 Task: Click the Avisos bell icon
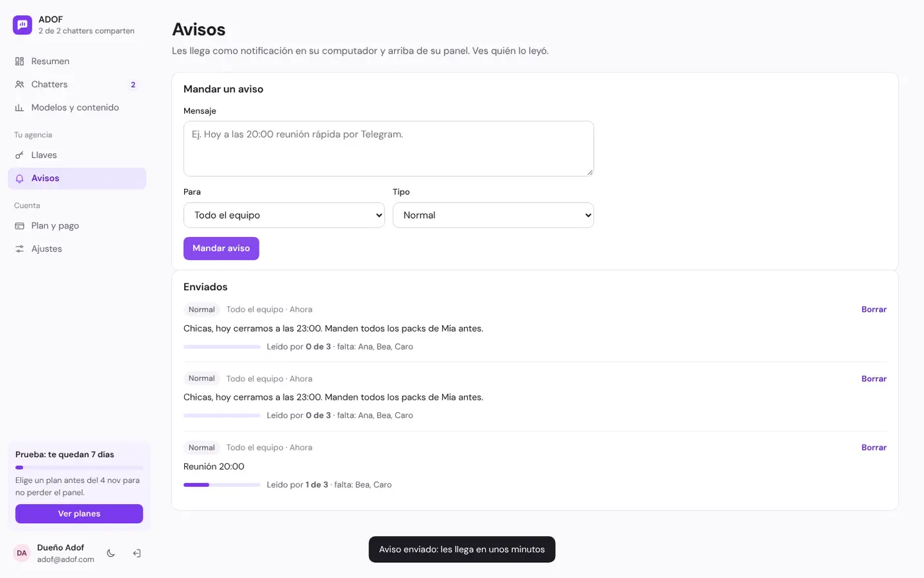click(19, 178)
